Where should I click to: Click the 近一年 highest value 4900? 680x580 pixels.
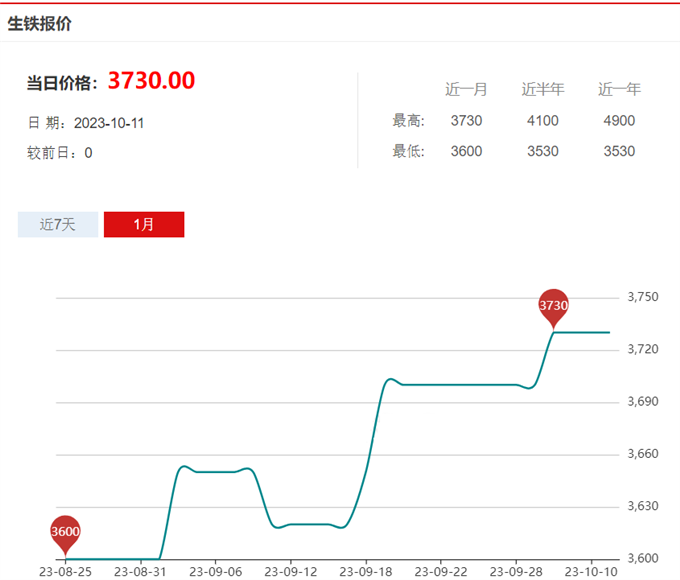pyautogui.click(x=619, y=121)
